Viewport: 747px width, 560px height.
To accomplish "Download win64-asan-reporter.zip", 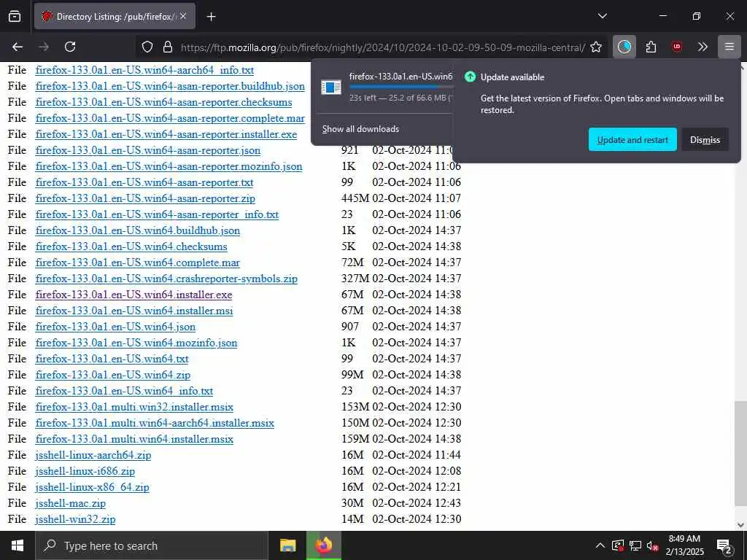I will [x=145, y=198].
